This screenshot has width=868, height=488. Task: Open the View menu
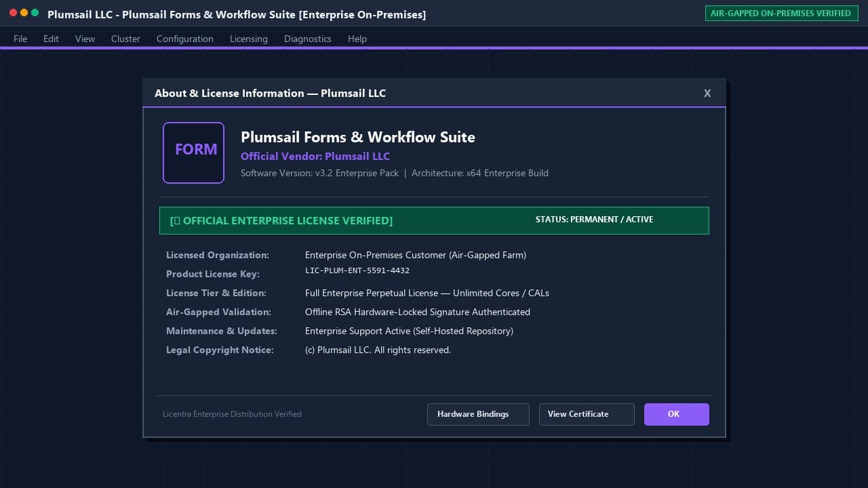(85, 39)
